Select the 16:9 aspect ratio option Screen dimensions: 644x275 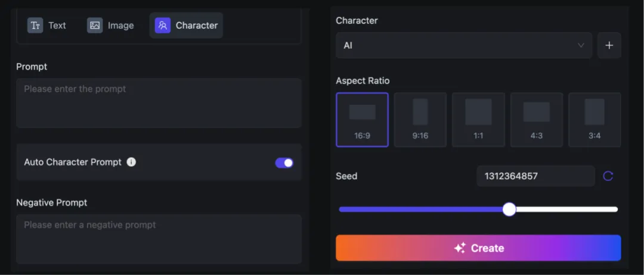click(x=362, y=120)
